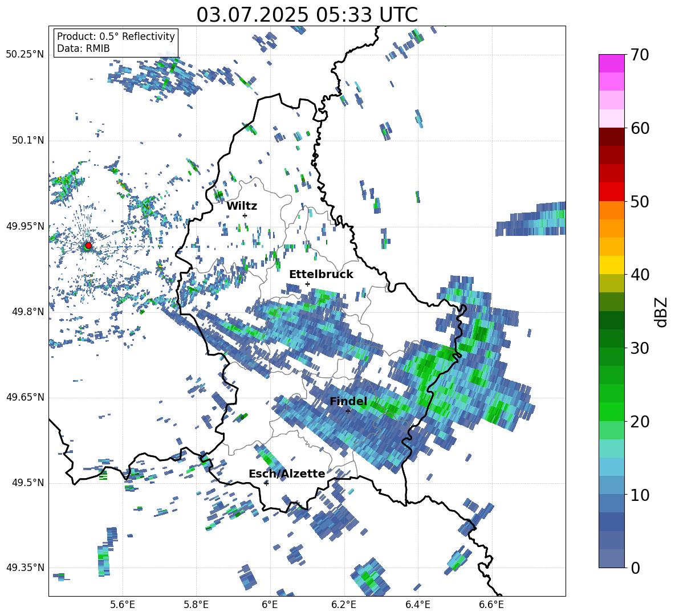Click the 6.2°E longitude label

pyautogui.click(x=344, y=605)
